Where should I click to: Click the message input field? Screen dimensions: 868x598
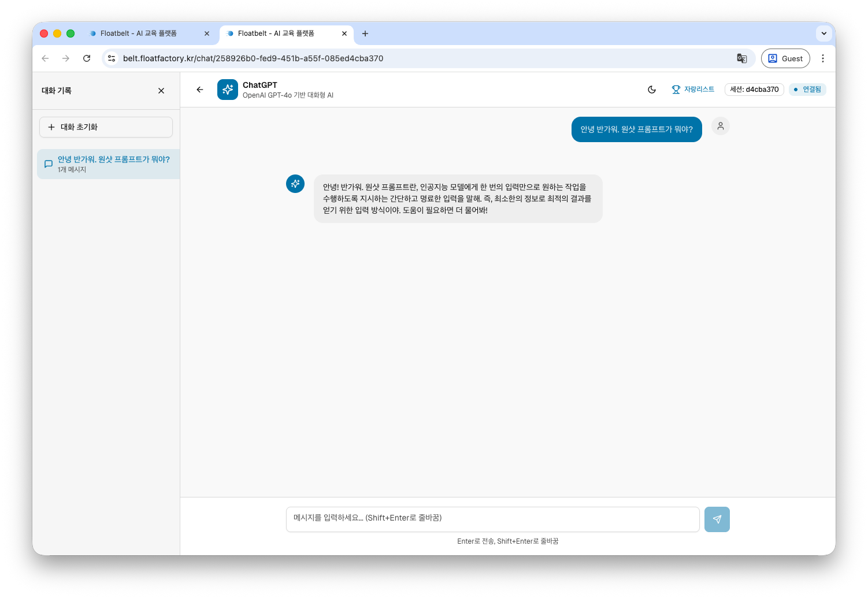492,519
